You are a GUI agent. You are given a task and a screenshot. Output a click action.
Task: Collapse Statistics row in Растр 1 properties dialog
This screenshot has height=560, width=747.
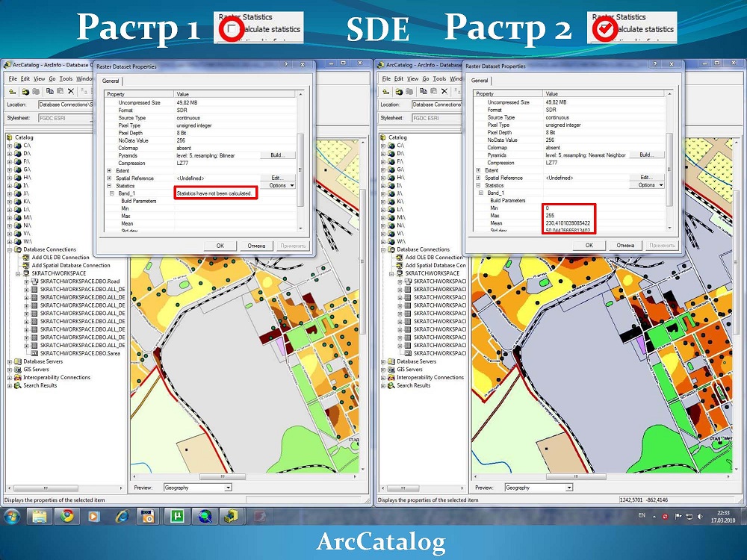coord(109,186)
